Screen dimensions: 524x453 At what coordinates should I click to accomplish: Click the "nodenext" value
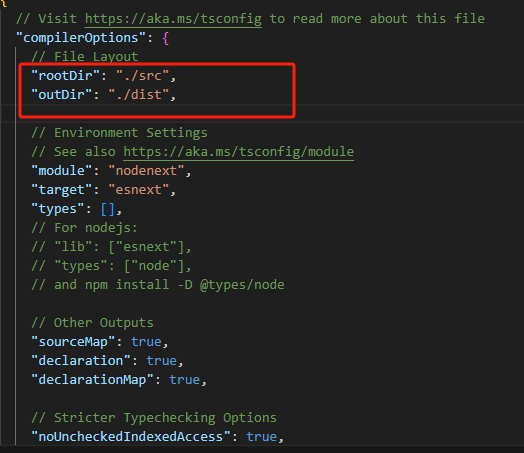click(146, 171)
